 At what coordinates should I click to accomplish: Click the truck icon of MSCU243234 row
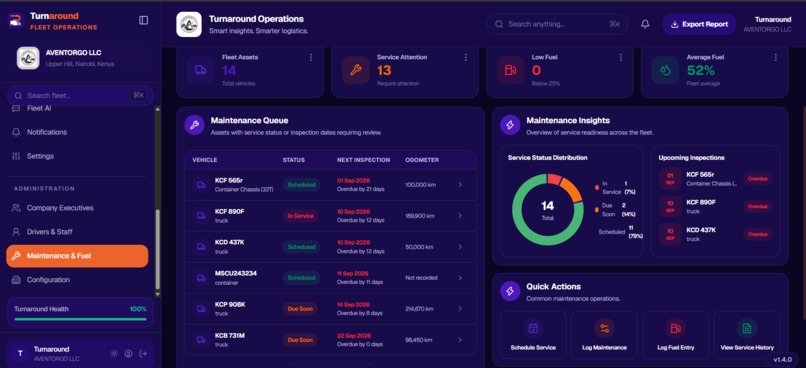(201, 278)
